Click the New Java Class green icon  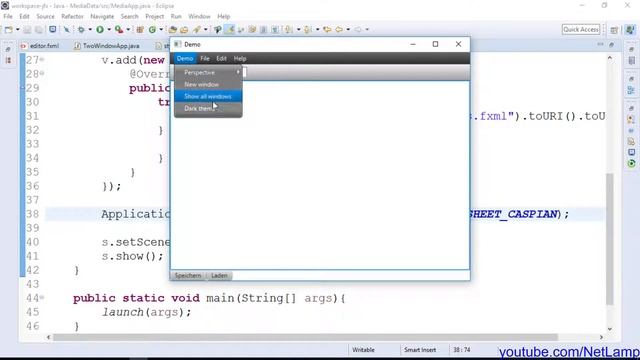click(152, 29)
